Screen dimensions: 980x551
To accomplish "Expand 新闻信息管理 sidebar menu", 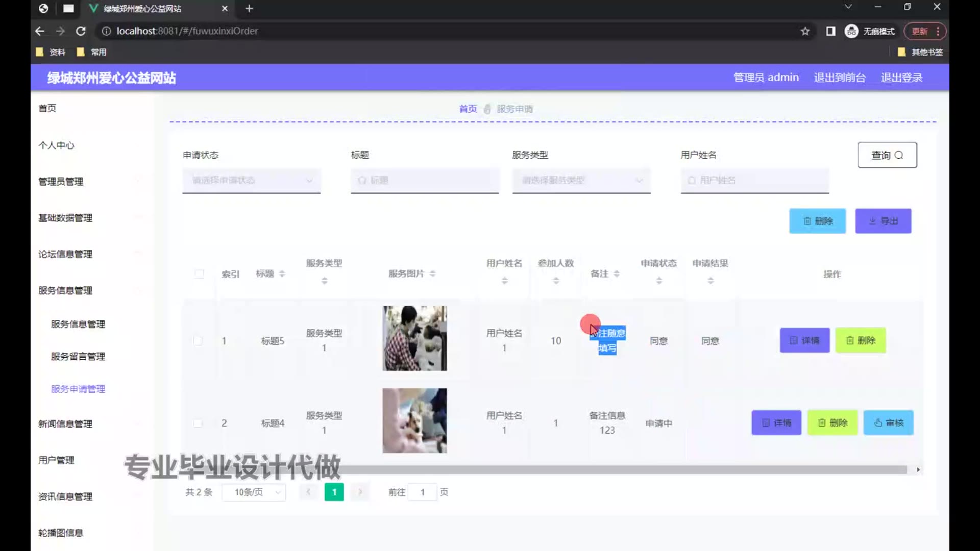I will tap(65, 424).
